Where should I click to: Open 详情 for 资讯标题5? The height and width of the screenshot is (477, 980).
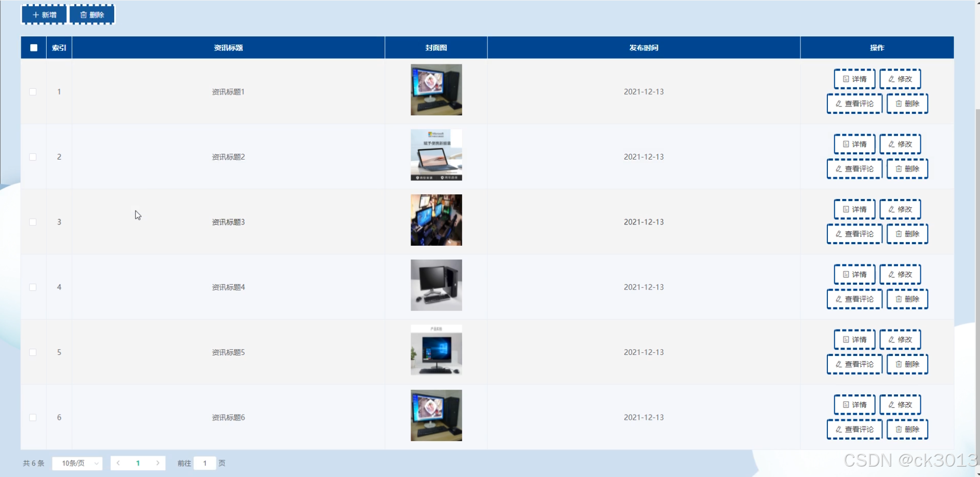(854, 339)
